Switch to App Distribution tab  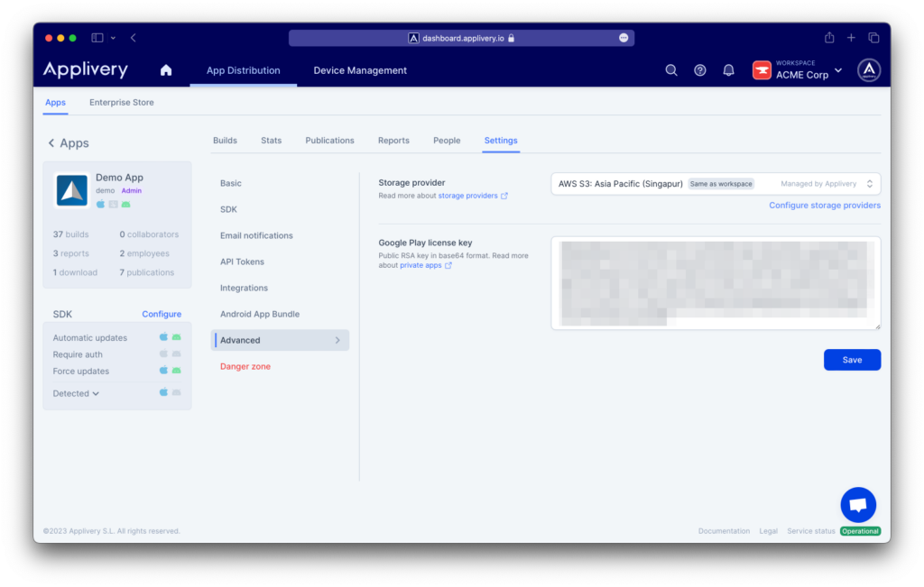point(243,70)
